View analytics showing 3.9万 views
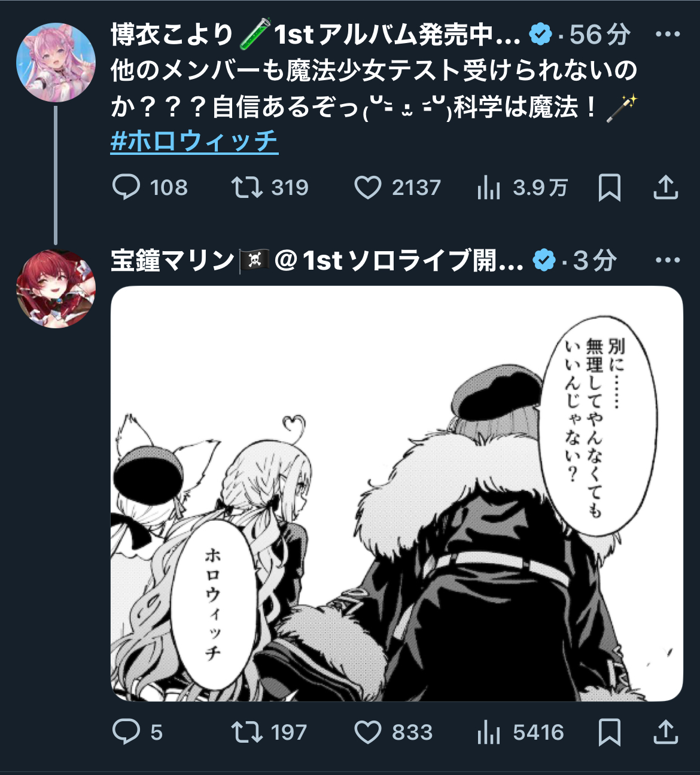This screenshot has height=775, width=700. (522, 188)
